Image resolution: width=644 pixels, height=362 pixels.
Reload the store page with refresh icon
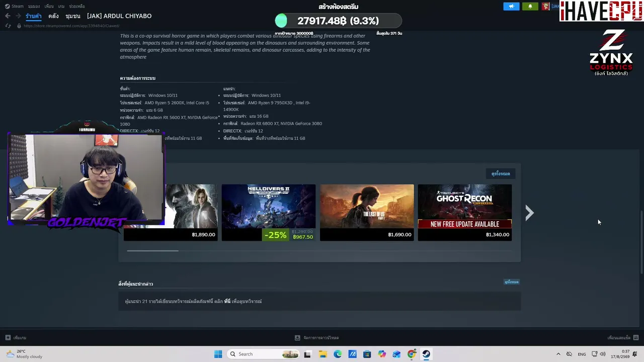click(8, 26)
